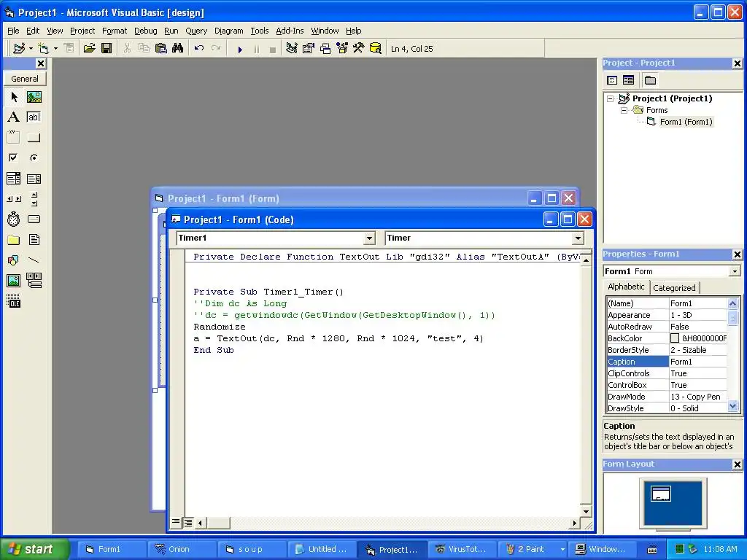
Task: Click View Code in Project panel
Action: (612, 80)
